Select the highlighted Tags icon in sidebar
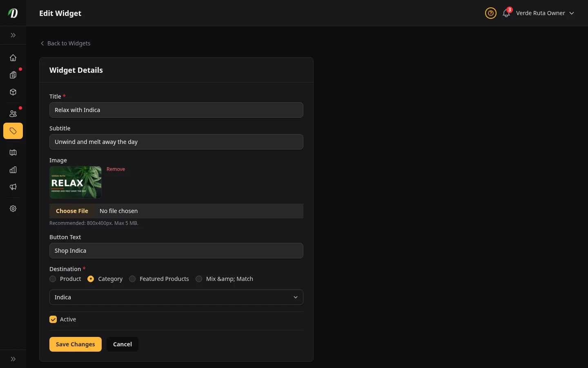The width and height of the screenshot is (588, 368). click(13, 131)
